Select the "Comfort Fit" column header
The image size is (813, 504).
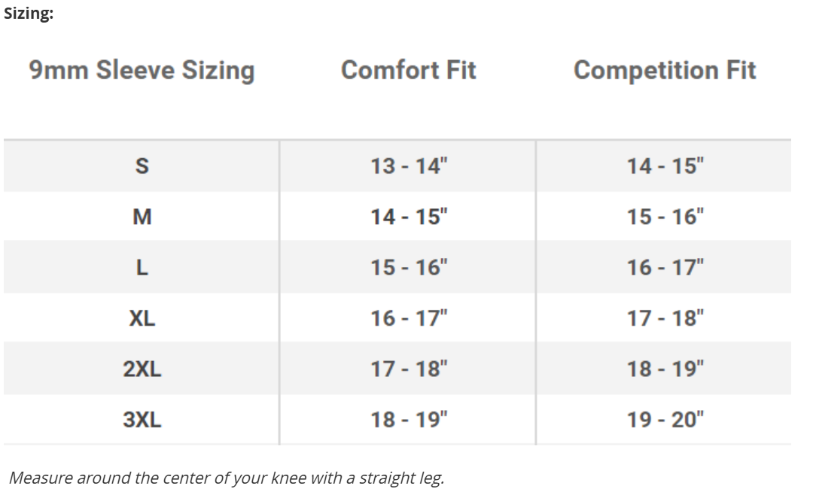click(x=408, y=71)
